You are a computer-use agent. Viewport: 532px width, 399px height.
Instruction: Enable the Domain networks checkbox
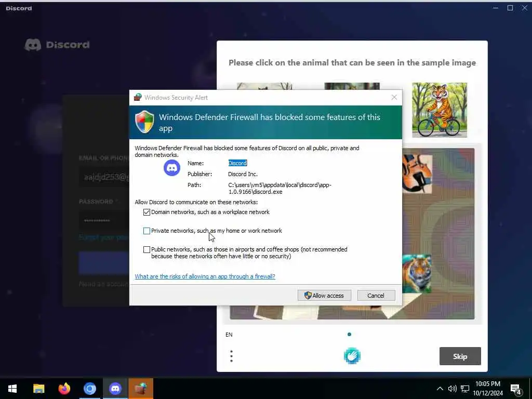tap(147, 212)
